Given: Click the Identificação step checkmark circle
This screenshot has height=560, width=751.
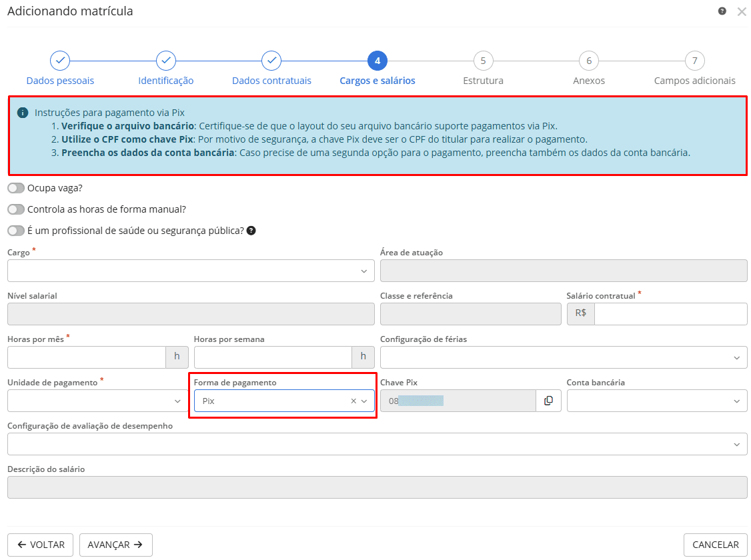Looking at the screenshot, I should click(165, 61).
